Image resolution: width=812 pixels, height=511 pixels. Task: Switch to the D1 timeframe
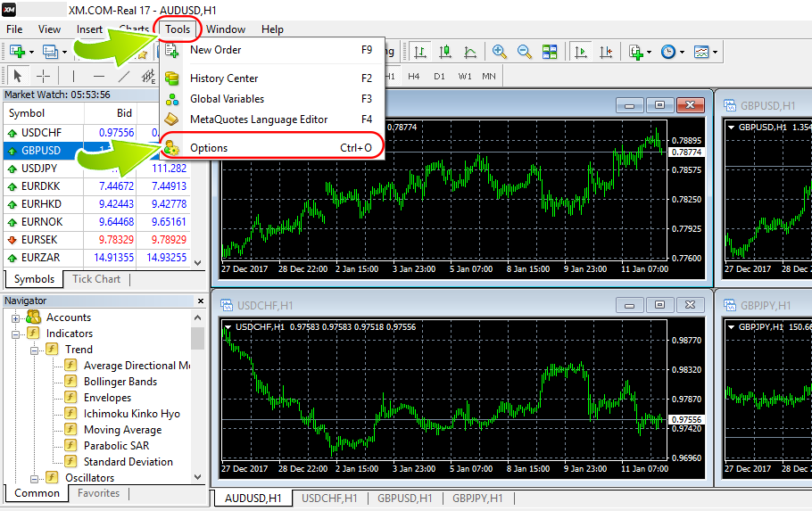tap(439, 76)
